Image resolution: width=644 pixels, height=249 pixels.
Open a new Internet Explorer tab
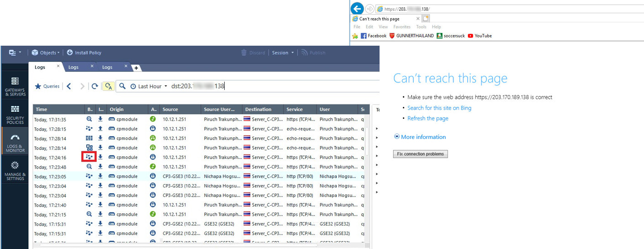[x=426, y=19]
